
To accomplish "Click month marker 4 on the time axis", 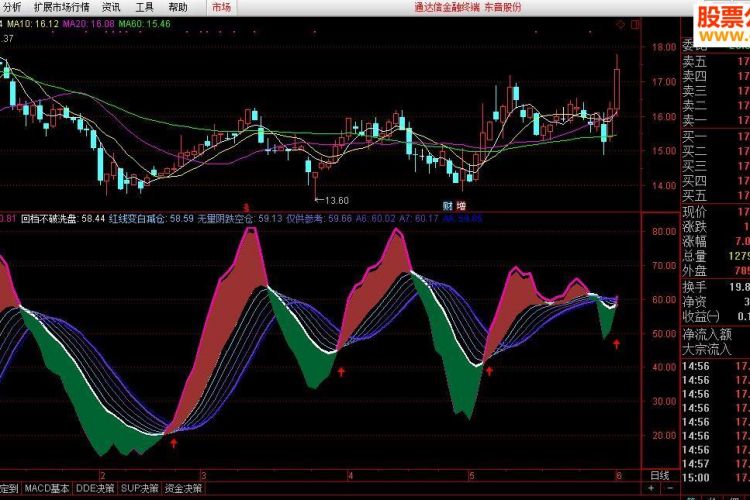I will pyautogui.click(x=350, y=476).
